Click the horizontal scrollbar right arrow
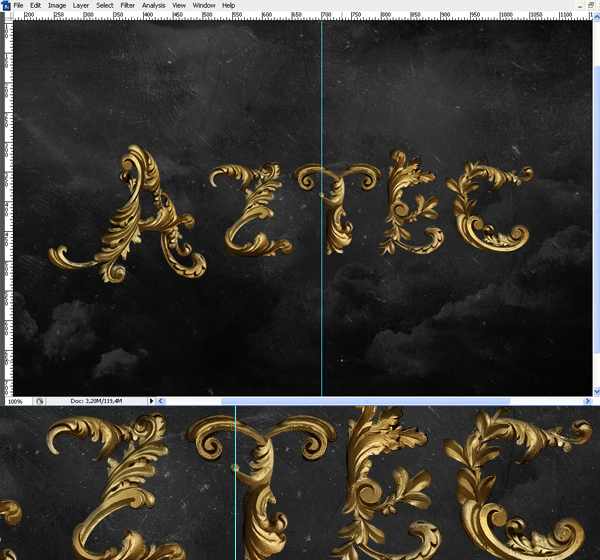Screen dimensions: 600x560 587,401
